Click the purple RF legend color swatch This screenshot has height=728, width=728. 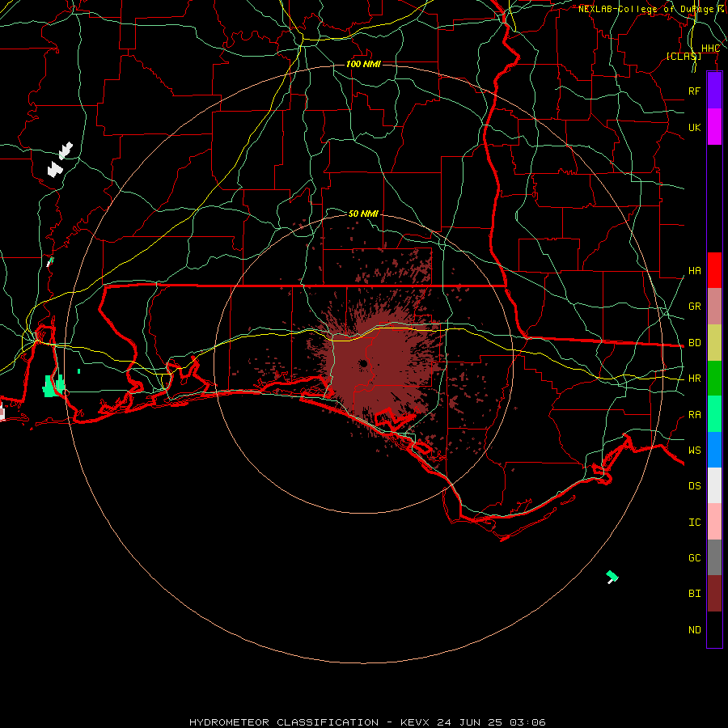(x=714, y=91)
